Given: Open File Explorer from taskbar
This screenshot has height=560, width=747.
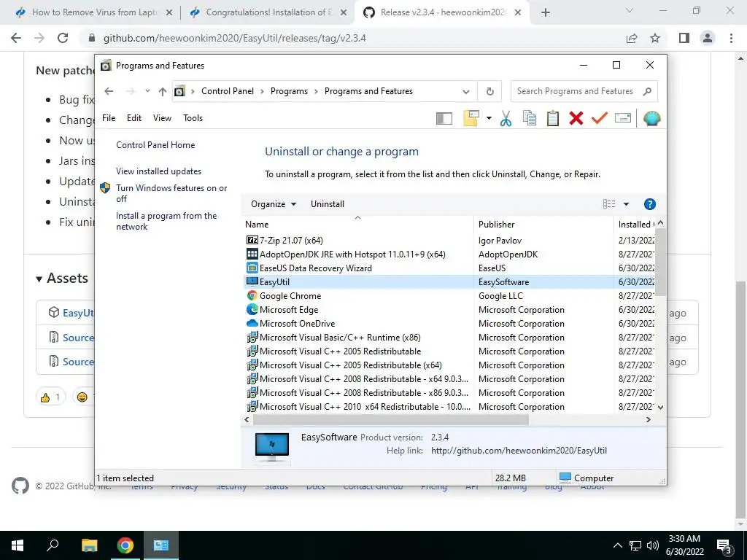Looking at the screenshot, I should pyautogui.click(x=89, y=545).
